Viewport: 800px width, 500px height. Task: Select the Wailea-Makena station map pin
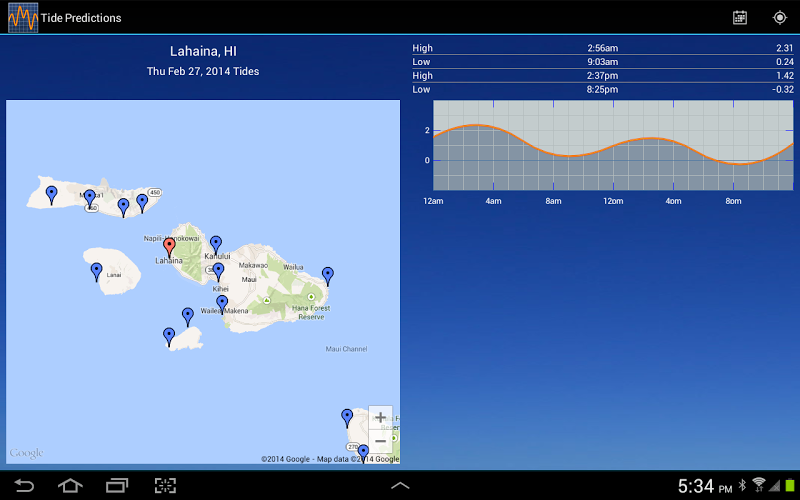[x=222, y=305]
